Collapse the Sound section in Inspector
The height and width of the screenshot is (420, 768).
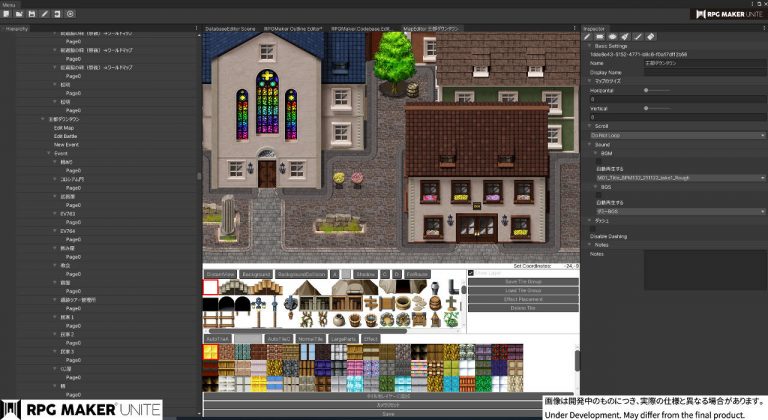coord(591,144)
